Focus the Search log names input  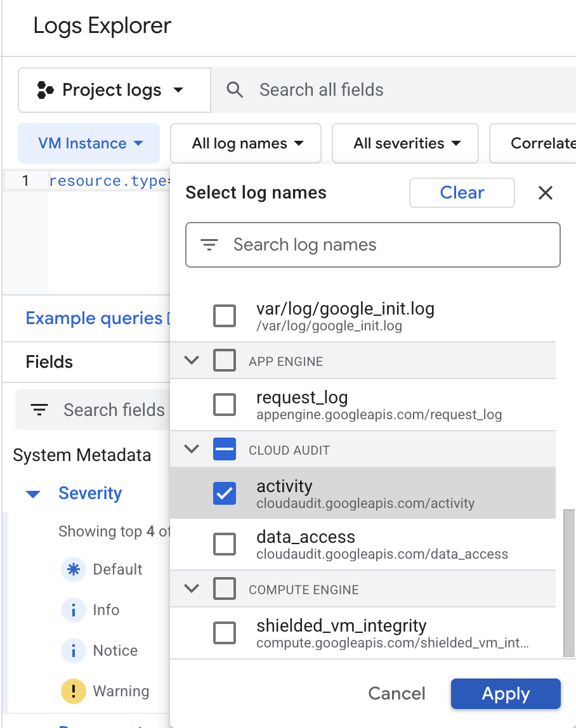coord(372,245)
